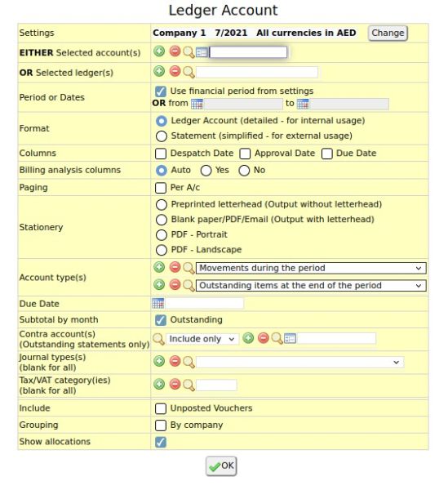Search icon beside Outstanding items dropdown

pos(189,286)
